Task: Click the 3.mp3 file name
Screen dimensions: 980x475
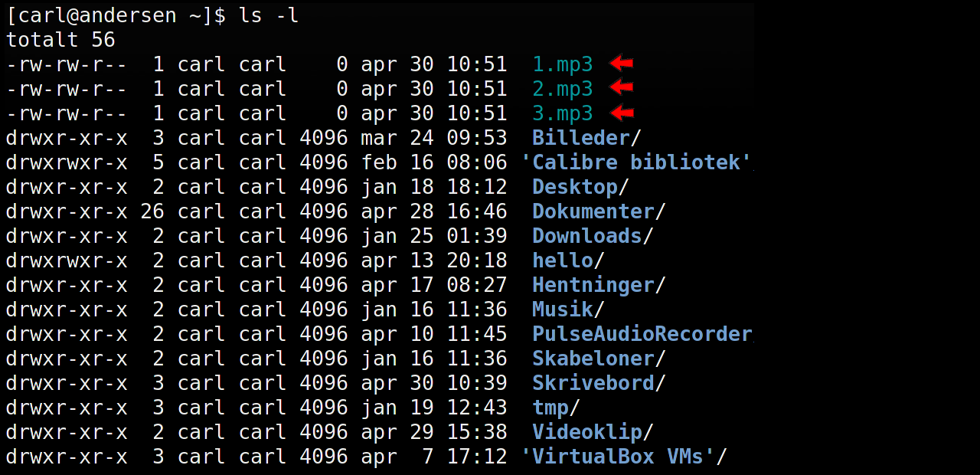Action: coord(563,113)
